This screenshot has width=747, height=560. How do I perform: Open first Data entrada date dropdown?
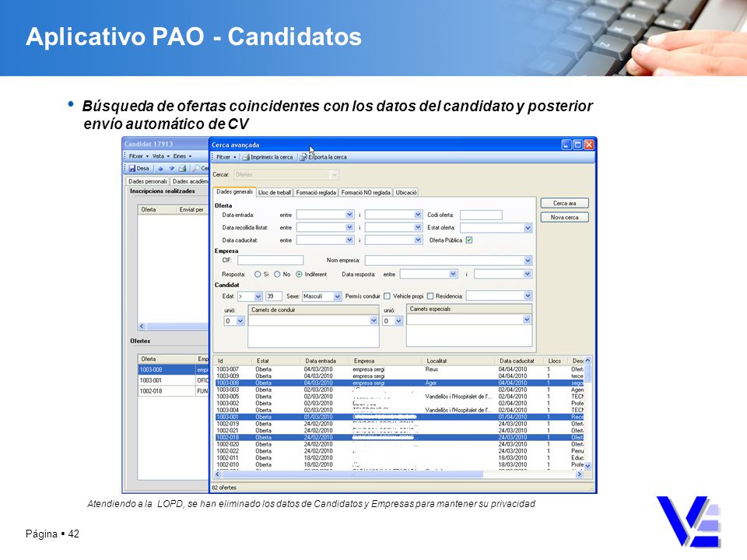point(349,215)
